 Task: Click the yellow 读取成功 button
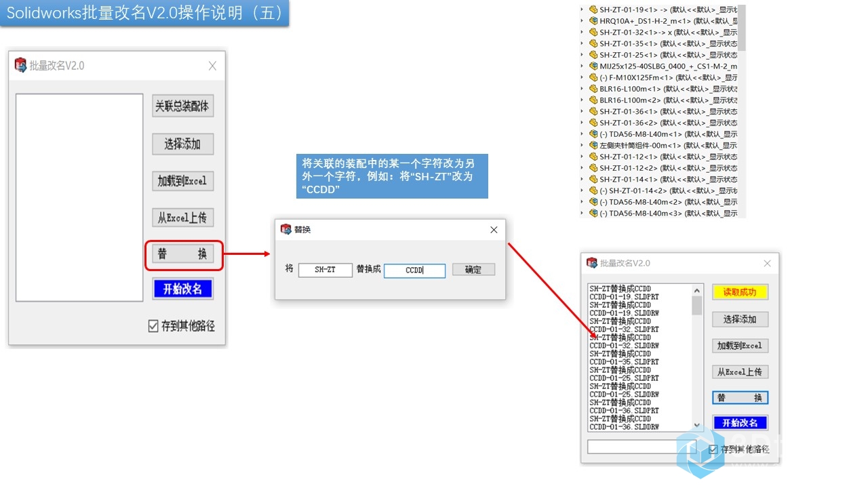[740, 292]
